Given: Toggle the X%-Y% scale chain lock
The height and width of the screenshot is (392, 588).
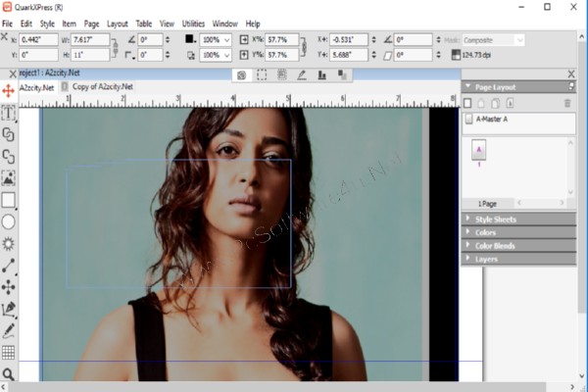Looking at the screenshot, I should tap(305, 47).
